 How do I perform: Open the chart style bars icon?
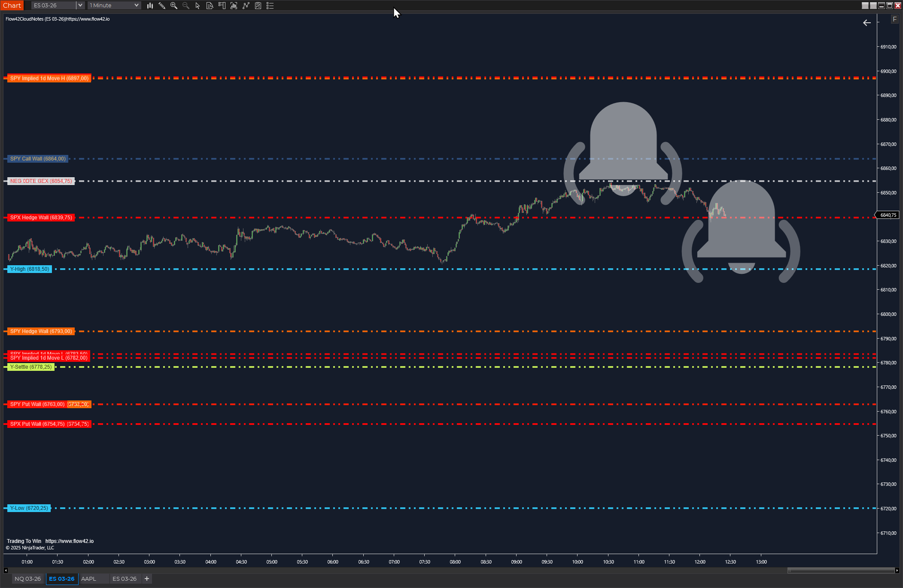click(150, 6)
